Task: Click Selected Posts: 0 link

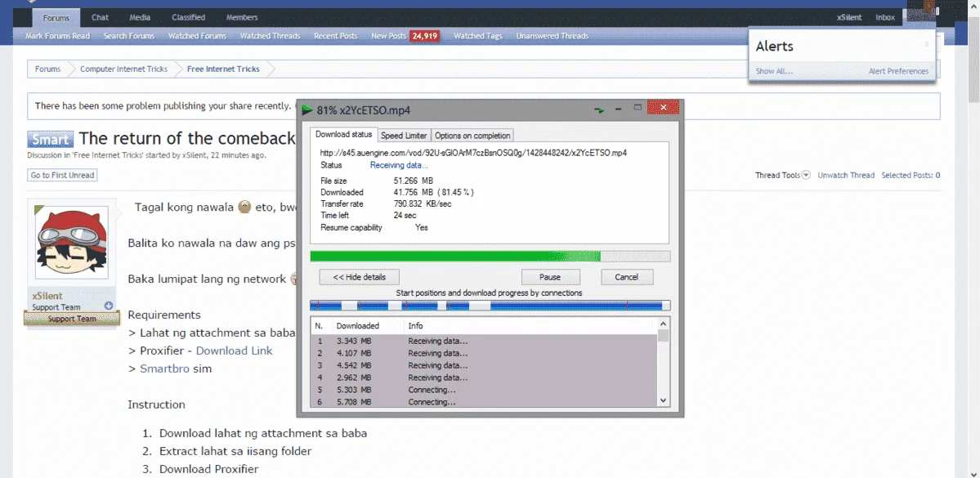Action: (911, 176)
